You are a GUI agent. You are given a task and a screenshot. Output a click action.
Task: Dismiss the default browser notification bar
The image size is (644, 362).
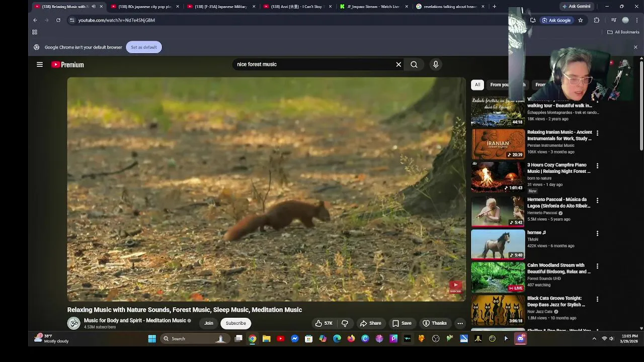pos(635,47)
